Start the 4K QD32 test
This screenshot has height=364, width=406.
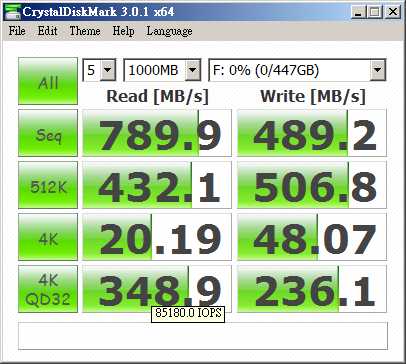click(48, 289)
